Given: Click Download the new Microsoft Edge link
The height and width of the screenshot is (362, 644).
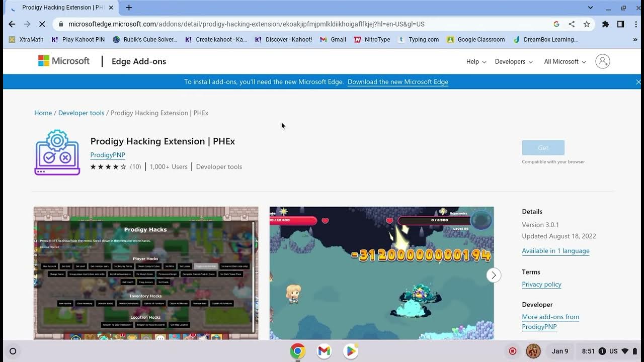Looking at the screenshot, I should click(x=398, y=81).
